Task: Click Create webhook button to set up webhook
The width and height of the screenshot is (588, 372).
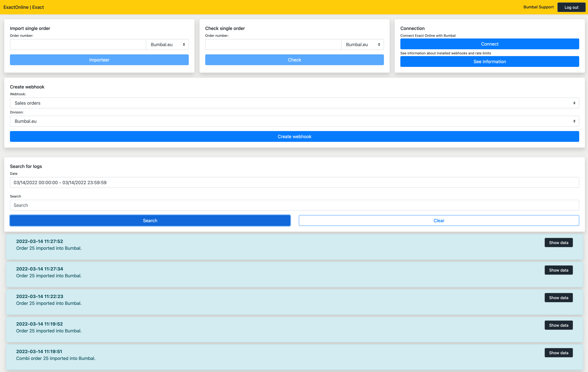Action: pyautogui.click(x=294, y=136)
